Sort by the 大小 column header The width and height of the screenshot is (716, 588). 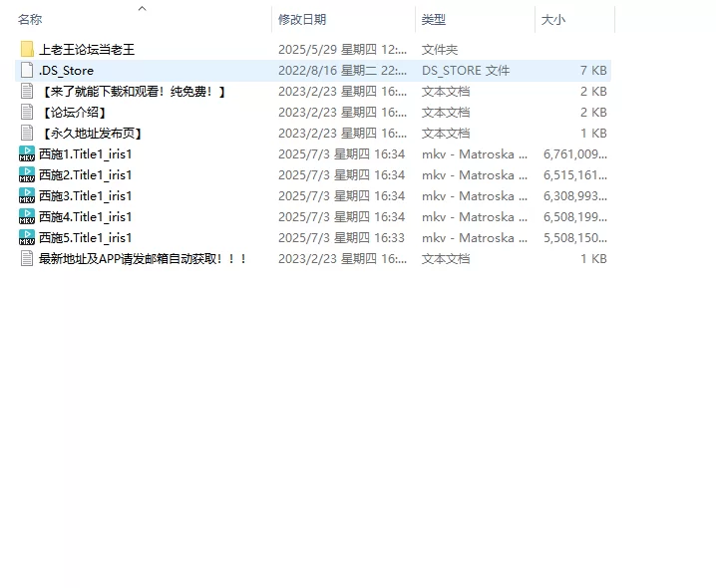pos(553,20)
